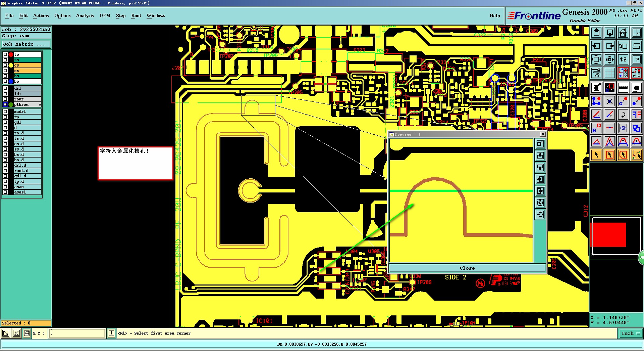Screen dimensions: 644x351
Task: Click the Close button in Popview
Action: (x=467, y=268)
